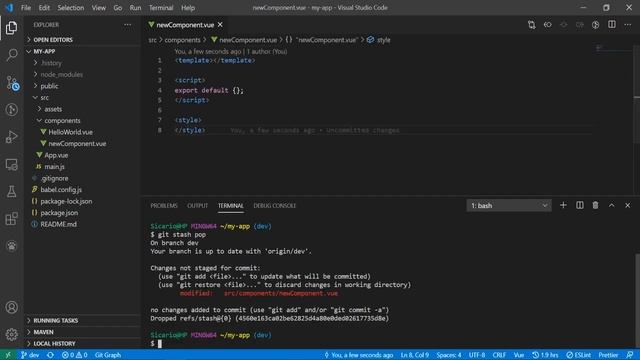This screenshot has height=360, width=640.
Task: Synchronize changes icon in status bar
Action: (50, 355)
